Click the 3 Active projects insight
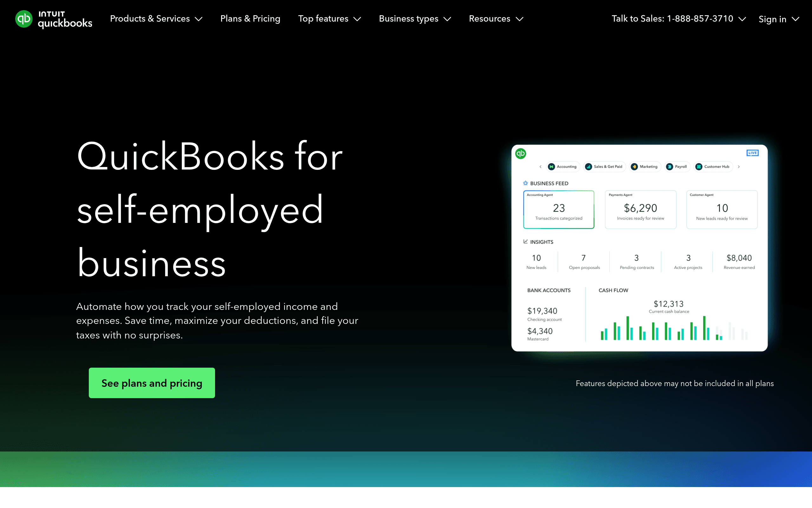 pos(688,262)
